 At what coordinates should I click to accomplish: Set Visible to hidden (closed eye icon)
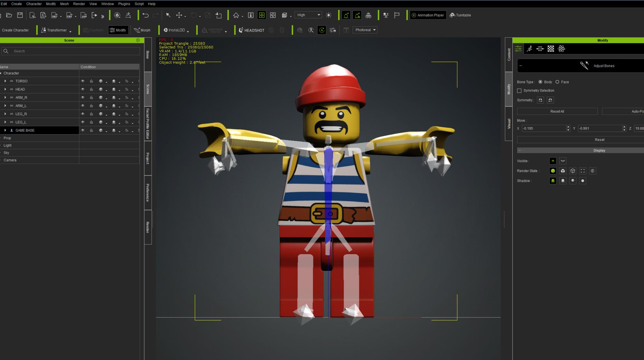coord(563,161)
